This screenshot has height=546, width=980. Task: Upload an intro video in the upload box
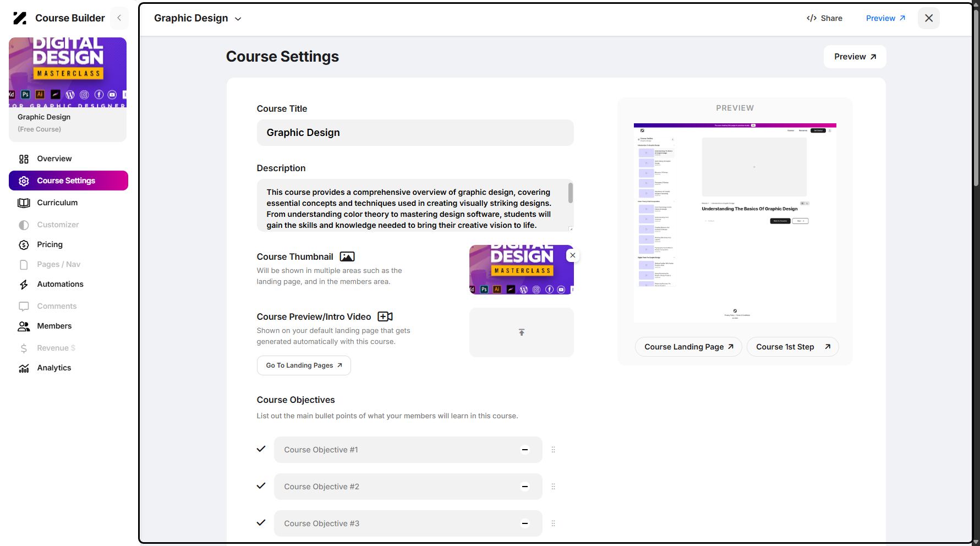tap(521, 332)
